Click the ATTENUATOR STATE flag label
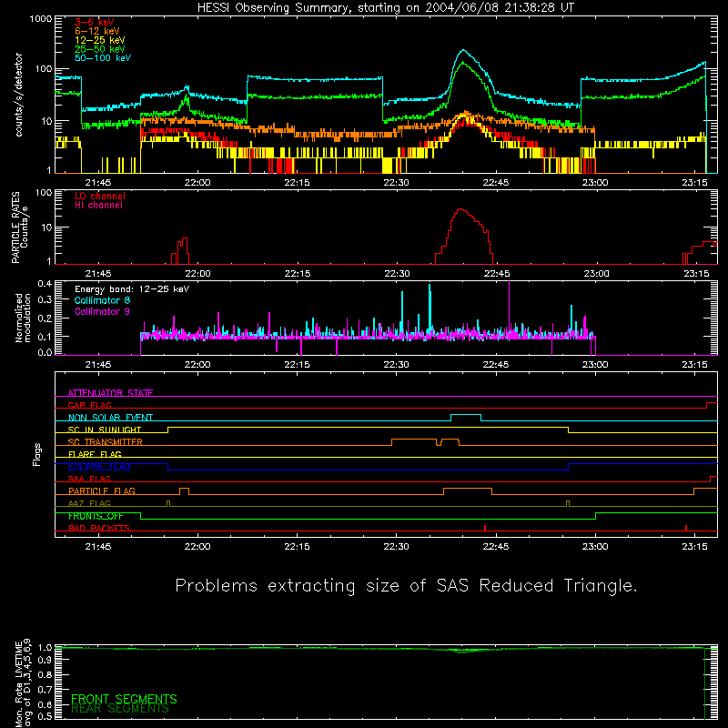The height and width of the screenshot is (728, 728). (x=110, y=393)
